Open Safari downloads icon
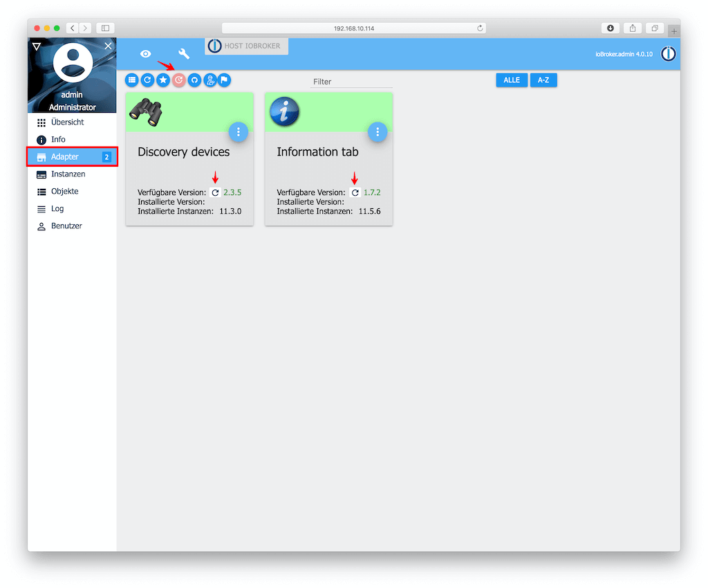This screenshot has width=708, height=588. click(x=611, y=28)
